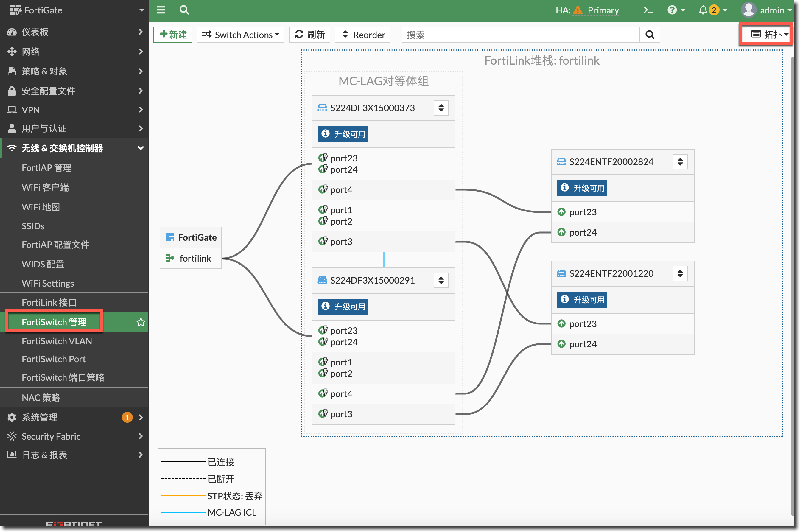This screenshot has height=532, width=800.
Task: Toggle expand arrows on S224DF3X15000291
Action: (441, 280)
